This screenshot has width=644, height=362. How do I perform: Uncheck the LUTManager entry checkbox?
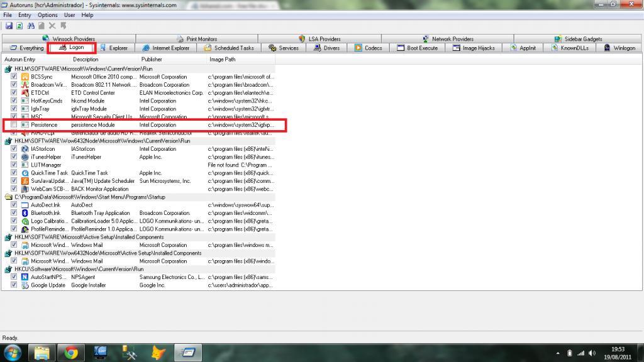click(x=14, y=165)
